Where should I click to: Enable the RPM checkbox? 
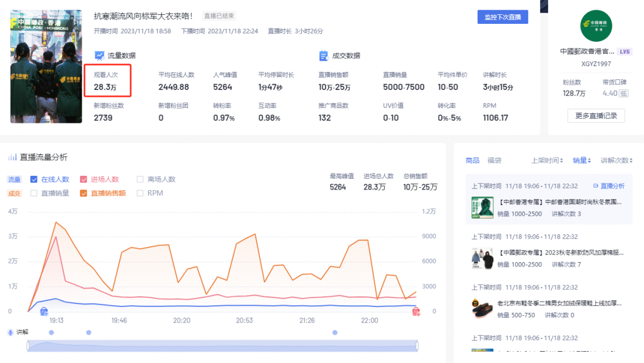140,193
